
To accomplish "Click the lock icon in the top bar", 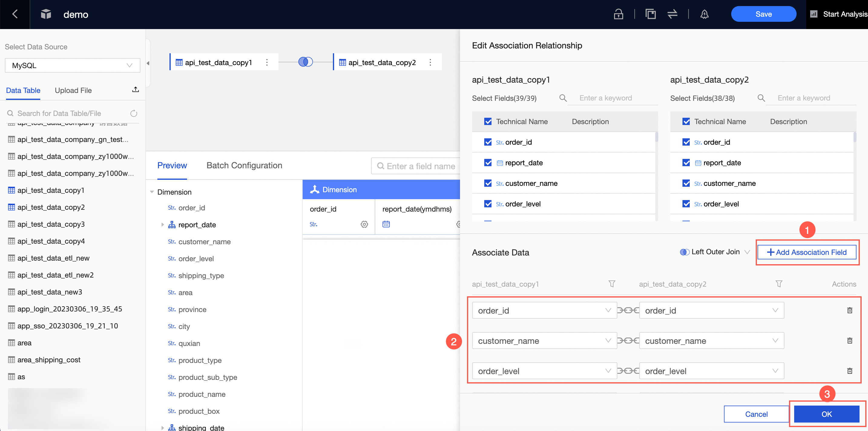I will pos(618,14).
